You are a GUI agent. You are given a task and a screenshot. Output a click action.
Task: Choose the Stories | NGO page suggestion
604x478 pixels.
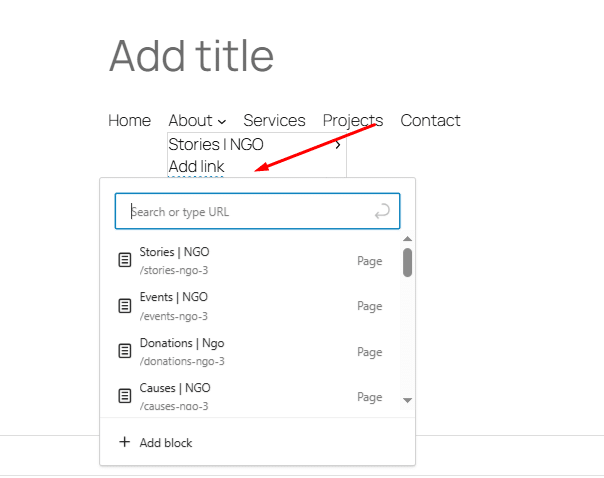(x=250, y=261)
